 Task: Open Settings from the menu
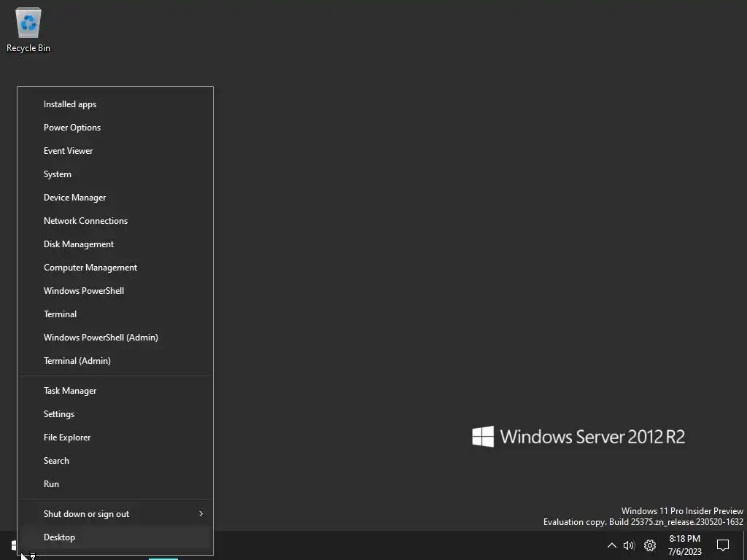(x=115, y=414)
